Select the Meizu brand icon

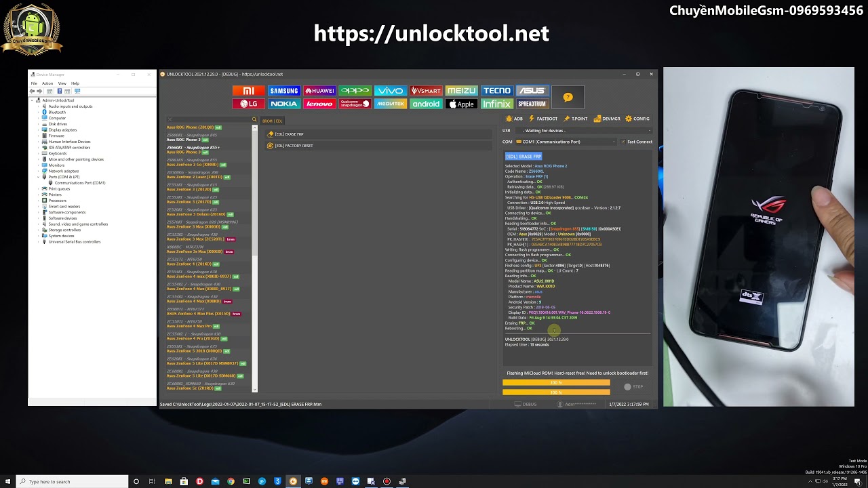point(461,91)
